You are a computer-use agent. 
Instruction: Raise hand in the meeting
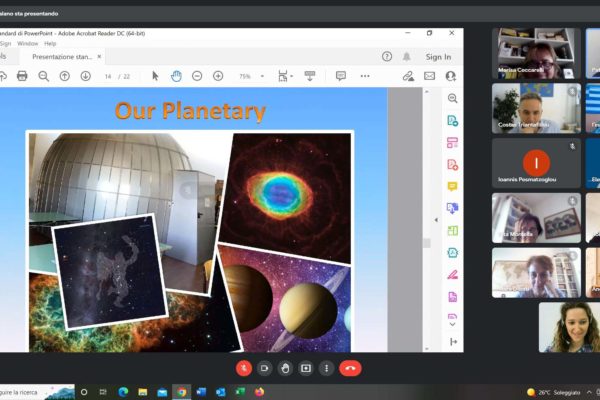pyautogui.click(x=285, y=368)
